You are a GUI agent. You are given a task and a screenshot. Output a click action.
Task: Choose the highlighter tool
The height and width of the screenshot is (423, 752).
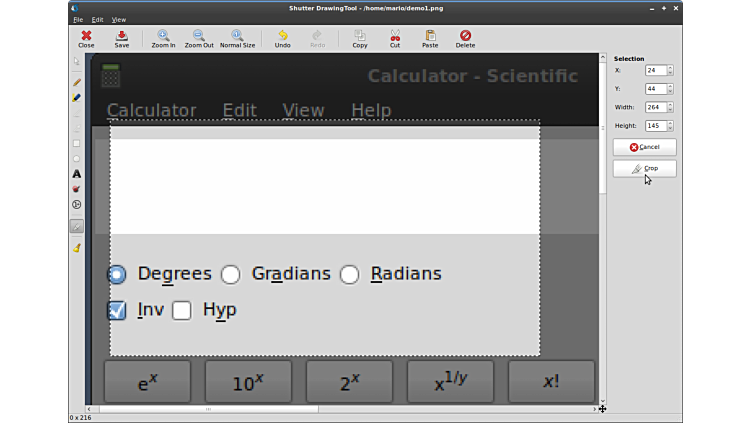pos(77,98)
